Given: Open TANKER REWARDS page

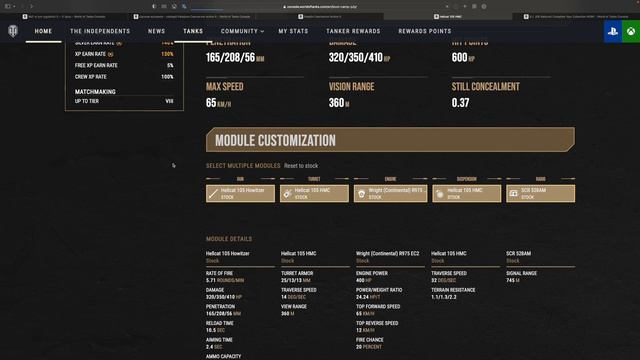Looking at the screenshot, I should [x=353, y=31].
